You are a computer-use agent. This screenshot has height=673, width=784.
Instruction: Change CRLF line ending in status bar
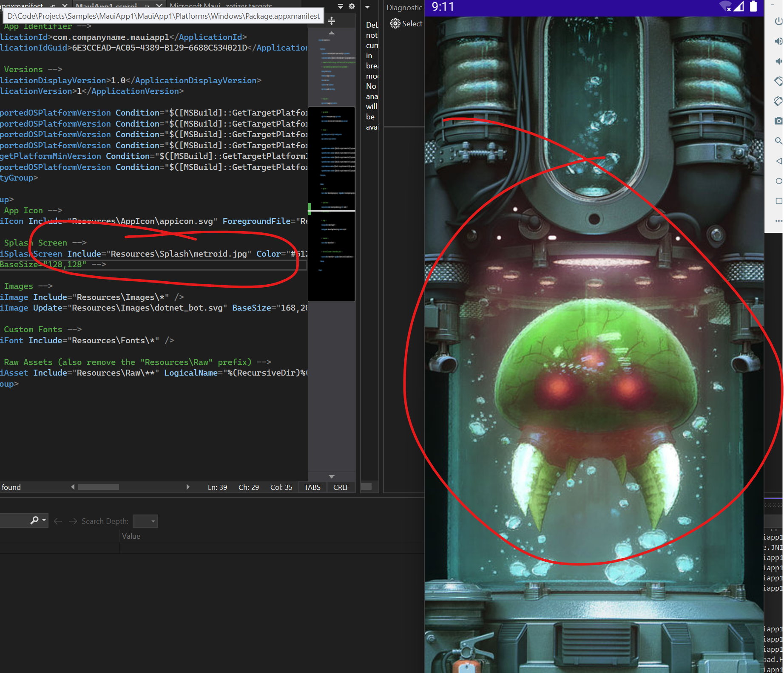coord(341,487)
